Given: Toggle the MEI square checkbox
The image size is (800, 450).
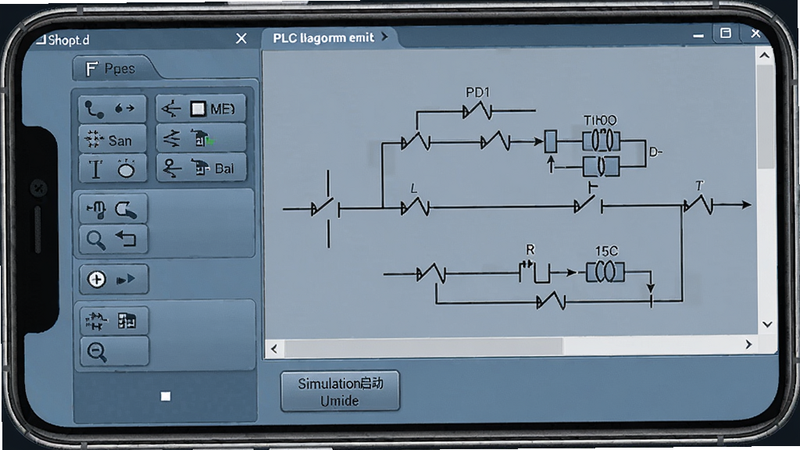Looking at the screenshot, I should tap(198, 109).
